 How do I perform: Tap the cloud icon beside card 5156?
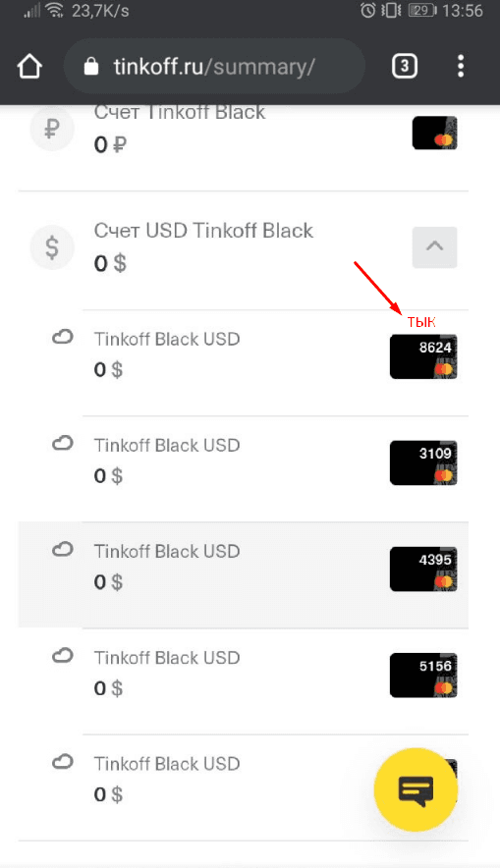click(x=63, y=656)
